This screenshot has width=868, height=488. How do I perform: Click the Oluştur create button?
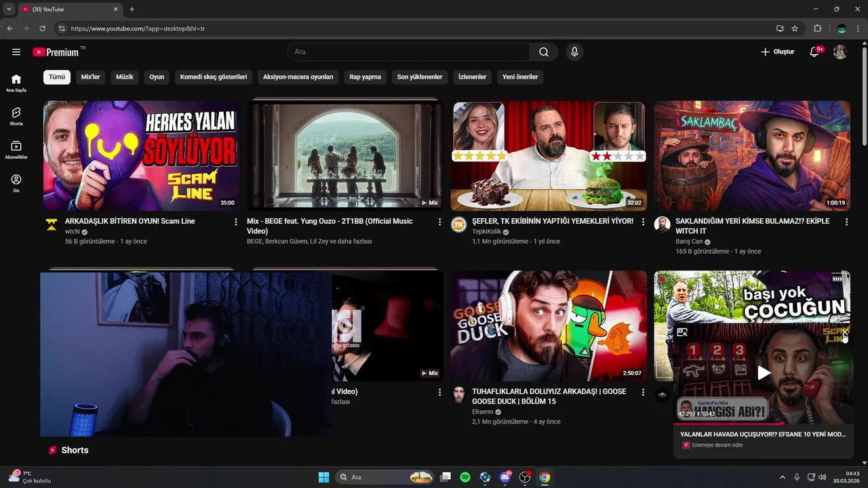(x=777, y=52)
